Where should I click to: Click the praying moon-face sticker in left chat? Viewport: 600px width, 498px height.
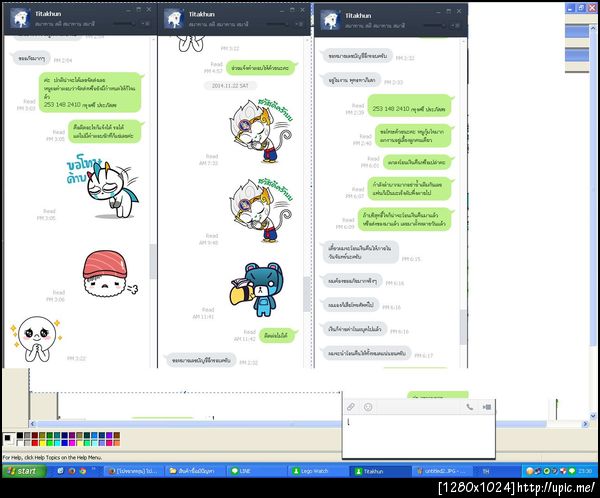36,338
